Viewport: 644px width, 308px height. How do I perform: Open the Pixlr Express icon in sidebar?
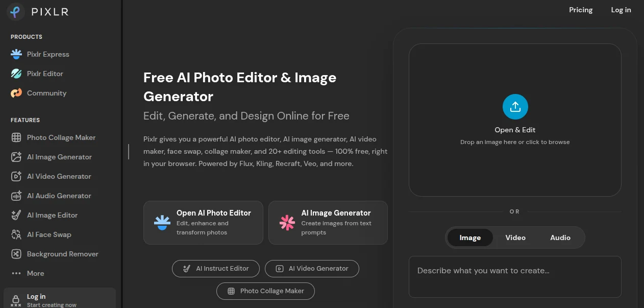pos(16,54)
